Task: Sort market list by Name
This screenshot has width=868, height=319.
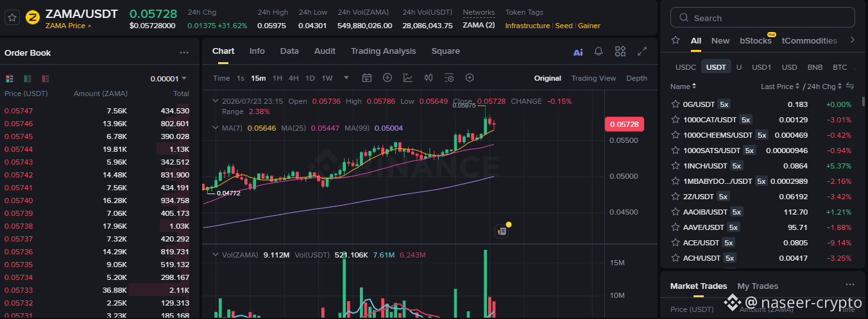Action: point(683,86)
